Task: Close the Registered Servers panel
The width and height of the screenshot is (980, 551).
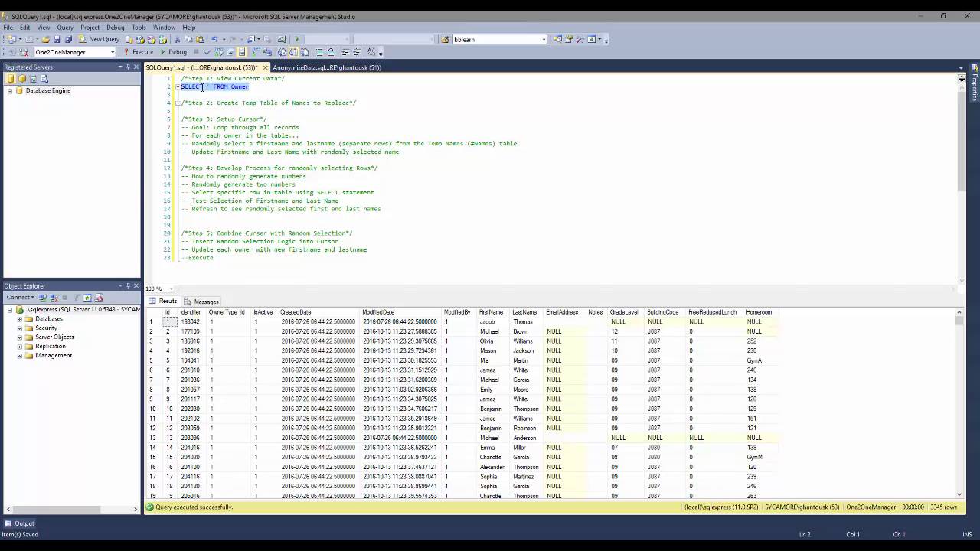Action: point(136,67)
